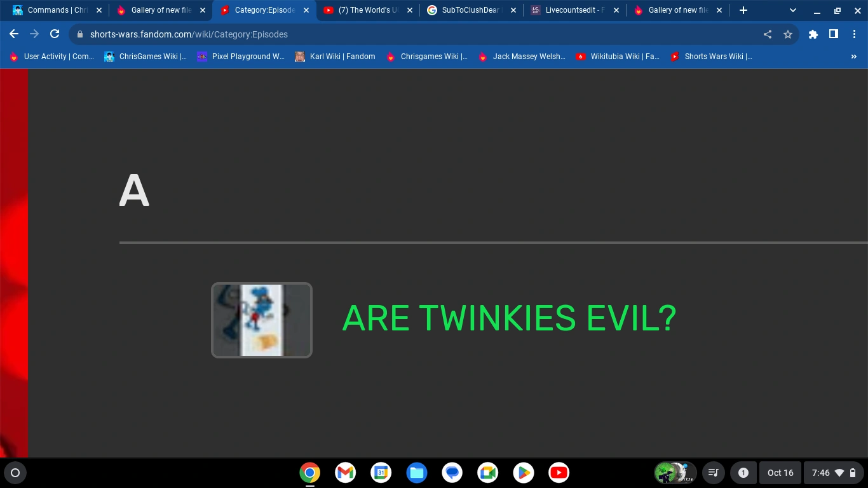Open the share icon in the address bar
Image resolution: width=868 pixels, height=488 pixels.
768,35
